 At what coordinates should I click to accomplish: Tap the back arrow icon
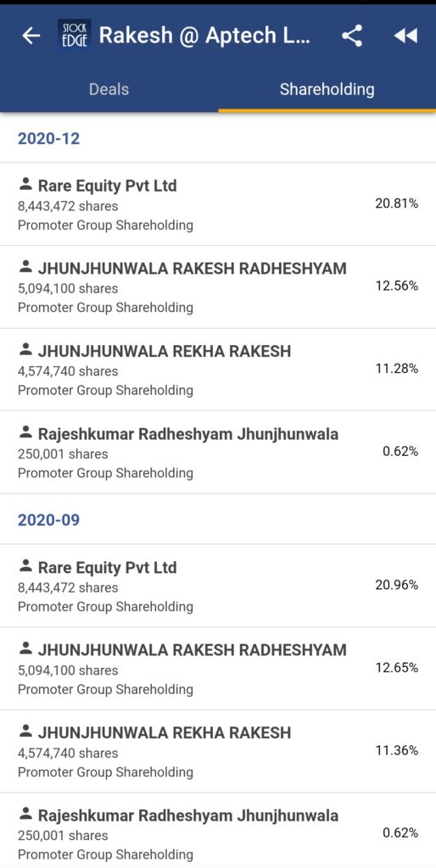coord(31,36)
